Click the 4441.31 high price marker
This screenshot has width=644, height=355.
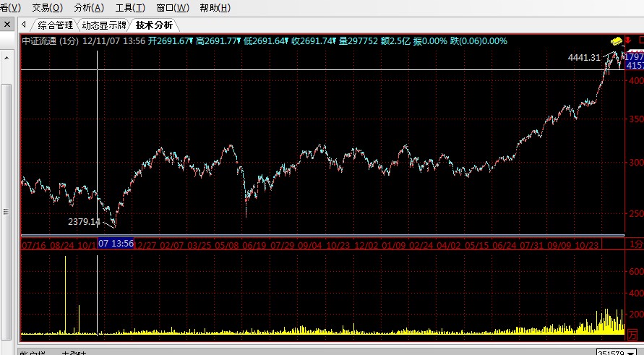pyautogui.click(x=584, y=57)
